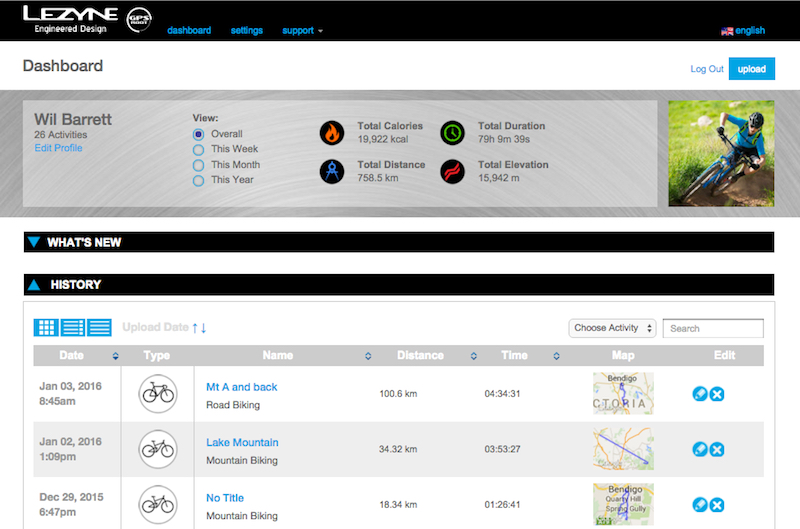The image size is (800, 529).
Task: Click the delete X icon for No Title ride
Action: click(717, 505)
